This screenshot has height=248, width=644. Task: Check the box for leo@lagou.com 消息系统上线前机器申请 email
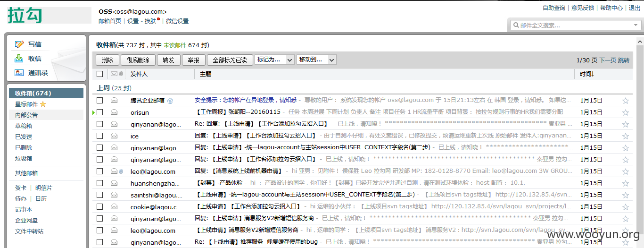coord(99,171)
